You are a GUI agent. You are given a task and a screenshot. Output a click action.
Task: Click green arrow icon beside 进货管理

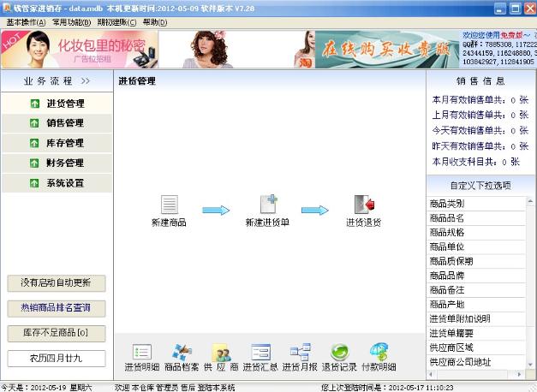click(34, 104)
